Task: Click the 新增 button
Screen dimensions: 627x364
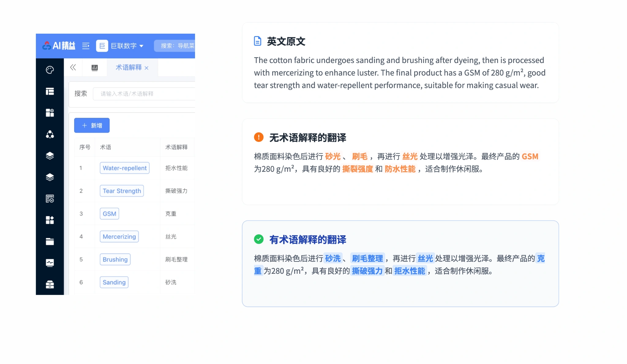Action: 92,125
